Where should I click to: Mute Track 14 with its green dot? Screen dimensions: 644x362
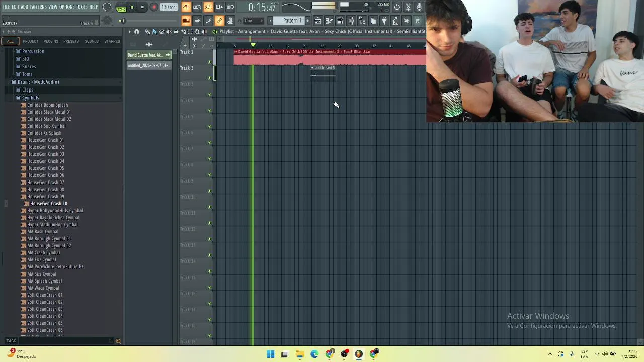(x=209, y=271)
